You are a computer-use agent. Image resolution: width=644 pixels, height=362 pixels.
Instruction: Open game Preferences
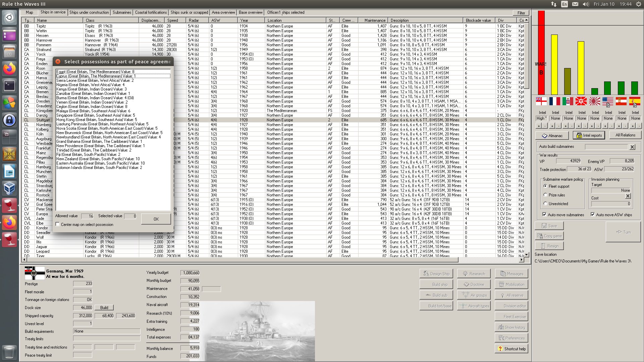point(511,338)
